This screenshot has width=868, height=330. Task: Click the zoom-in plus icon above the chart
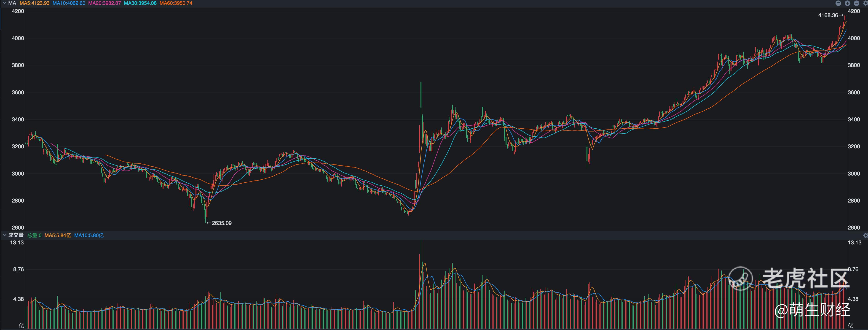click(x=847, y=3)
